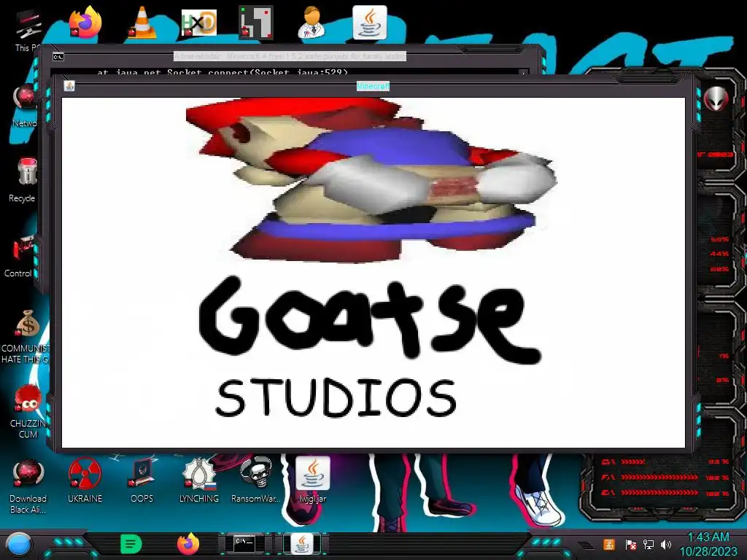Click the Administrator Command Prompt title bar
Image resolution: width=747 pixels, height=560 pixels.
pyautogui.click(x=290, y=57)
